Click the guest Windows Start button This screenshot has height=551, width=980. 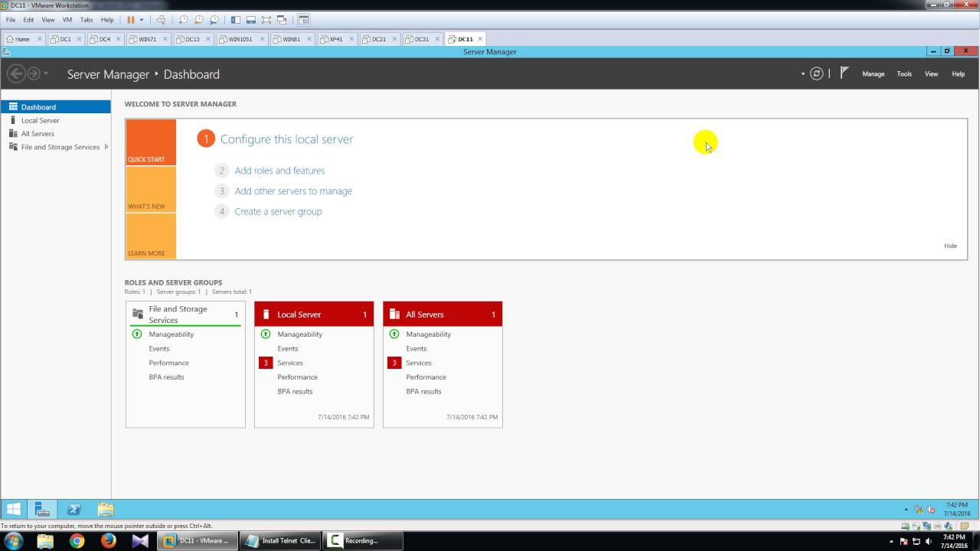[14, 510]
